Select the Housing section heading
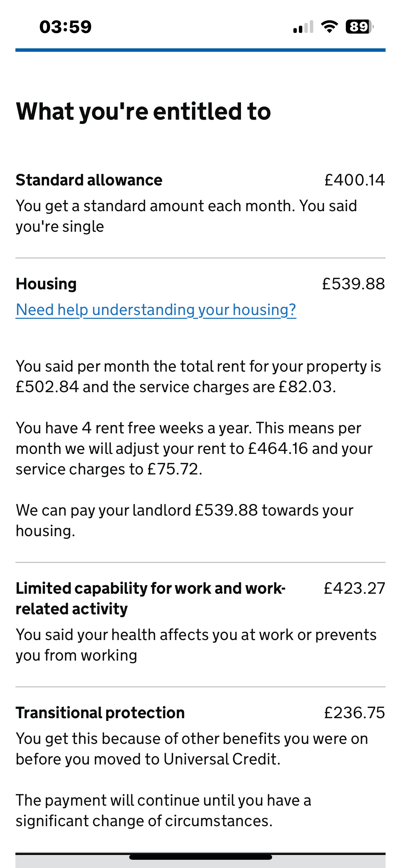 [46, 284]
